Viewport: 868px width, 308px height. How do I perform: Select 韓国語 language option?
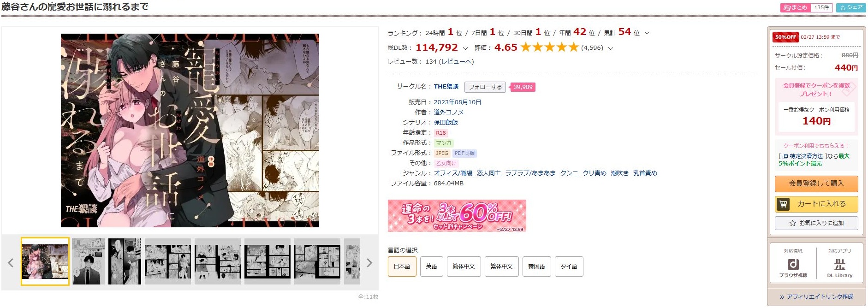click(x=536, y=267)
